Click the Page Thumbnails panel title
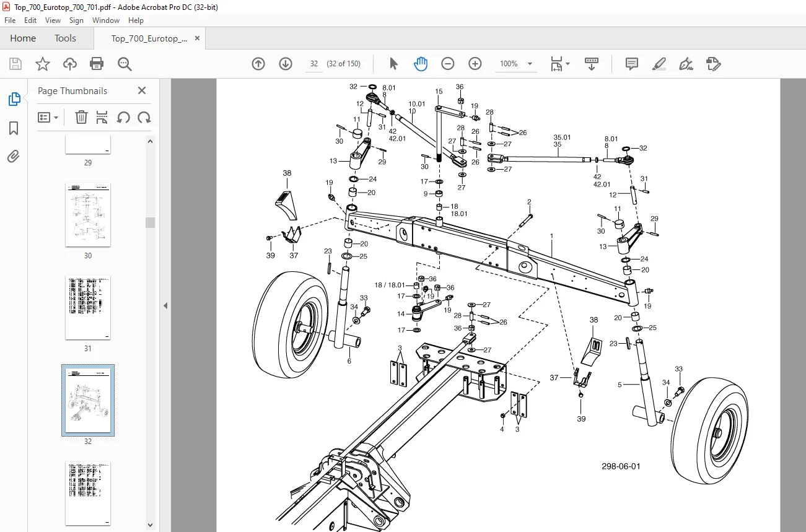This screenshot has height=532, width=806. pyautogui.click(x=72, y=91)
